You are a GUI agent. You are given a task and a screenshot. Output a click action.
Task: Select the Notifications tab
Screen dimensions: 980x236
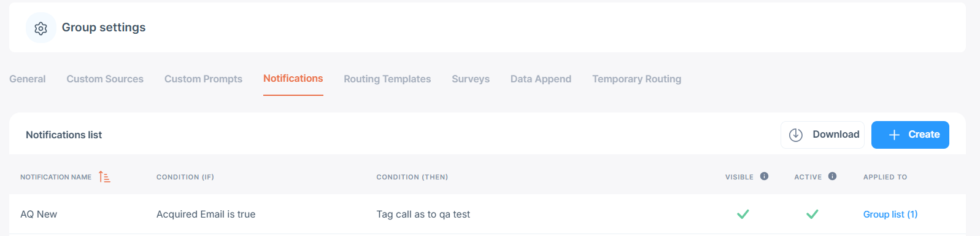[293, 79]
